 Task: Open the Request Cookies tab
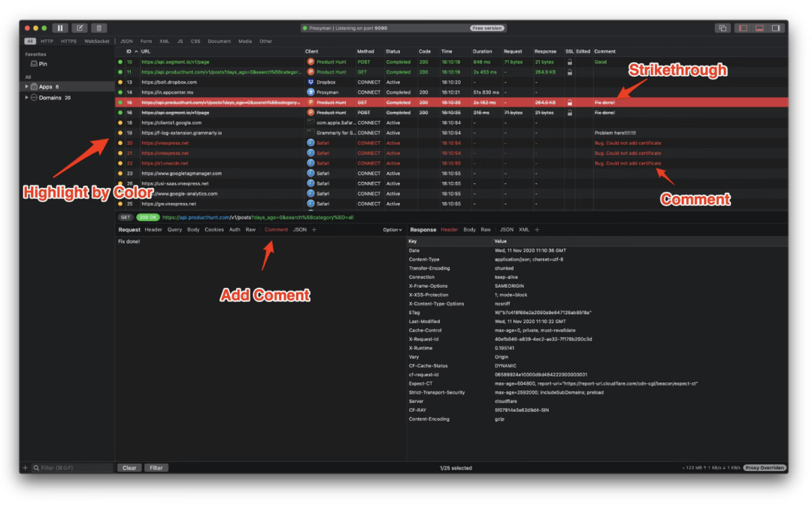214,229
